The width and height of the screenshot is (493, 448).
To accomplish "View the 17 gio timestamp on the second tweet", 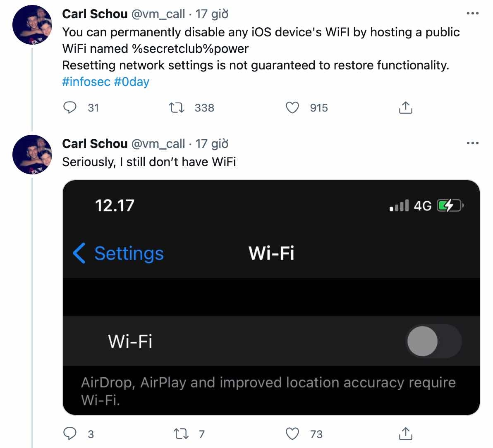I will (212, 143).
